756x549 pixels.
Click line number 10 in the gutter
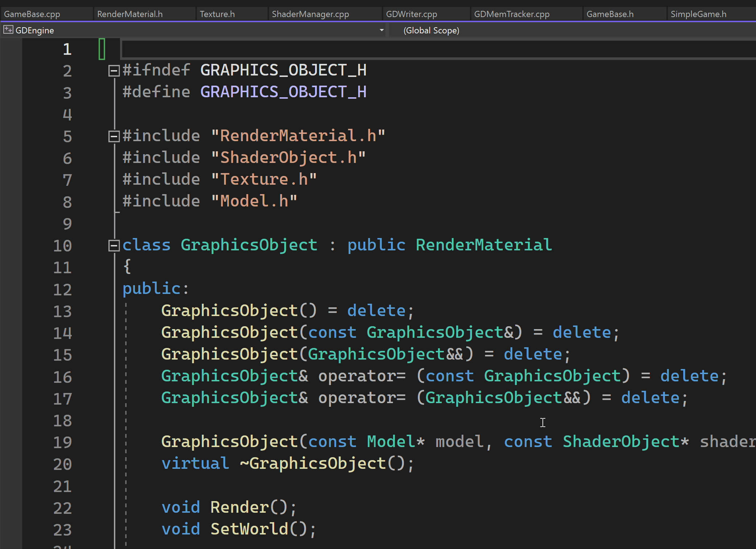[x=62, y=246]
